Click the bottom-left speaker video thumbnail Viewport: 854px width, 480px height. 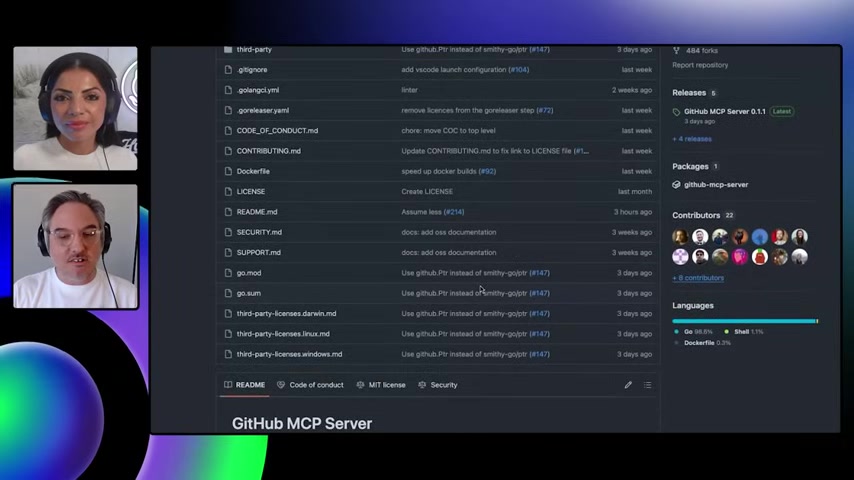pos(75,246)
